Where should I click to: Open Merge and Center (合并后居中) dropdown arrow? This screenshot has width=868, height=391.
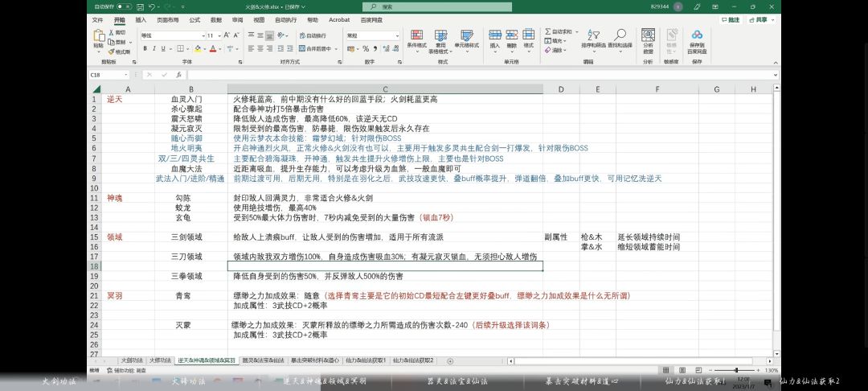click(337, 49)
